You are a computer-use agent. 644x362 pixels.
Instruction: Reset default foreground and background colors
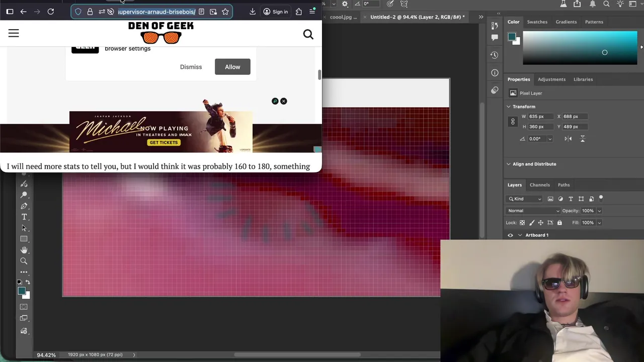20,283
